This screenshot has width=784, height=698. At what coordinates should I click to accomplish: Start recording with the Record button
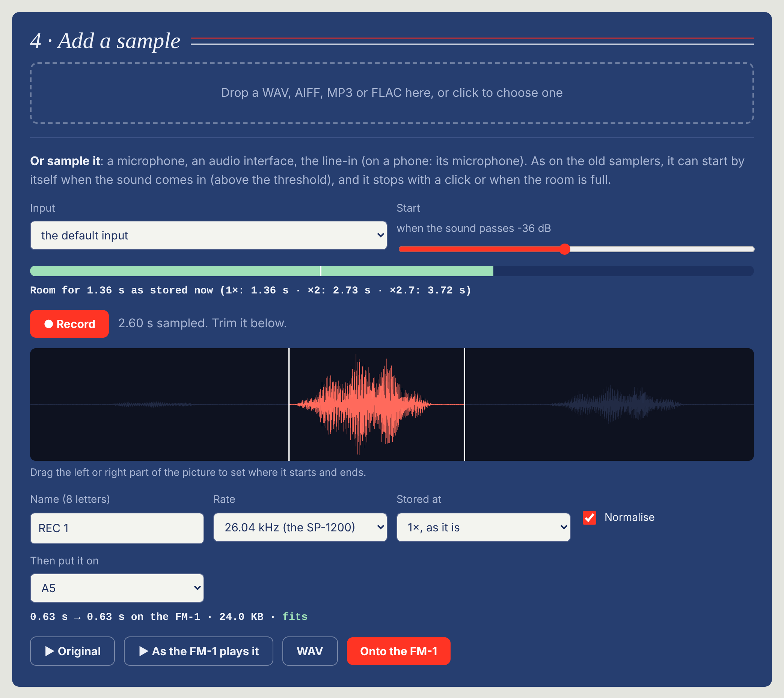click(x=69, y=324)
